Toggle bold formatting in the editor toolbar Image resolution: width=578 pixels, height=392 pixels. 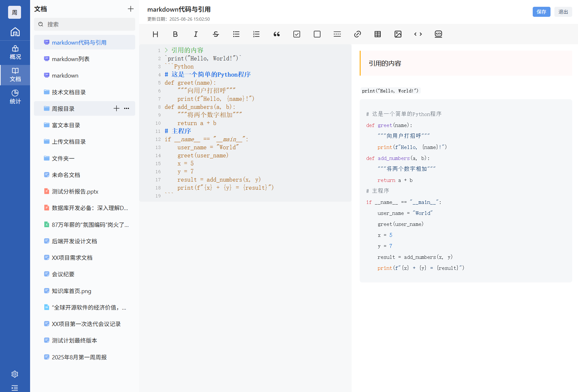[175, 34]
